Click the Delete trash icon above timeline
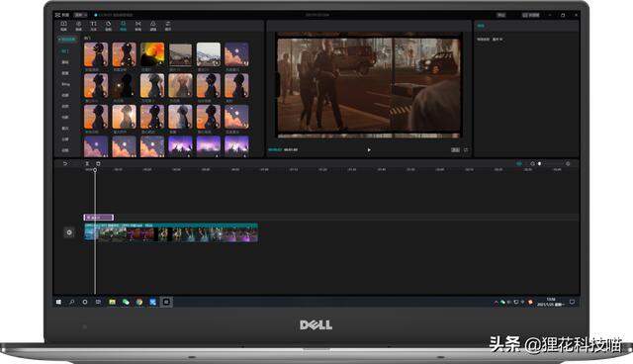Image resolution: width=633 pixels, height=364 pixels. (98, 163)
